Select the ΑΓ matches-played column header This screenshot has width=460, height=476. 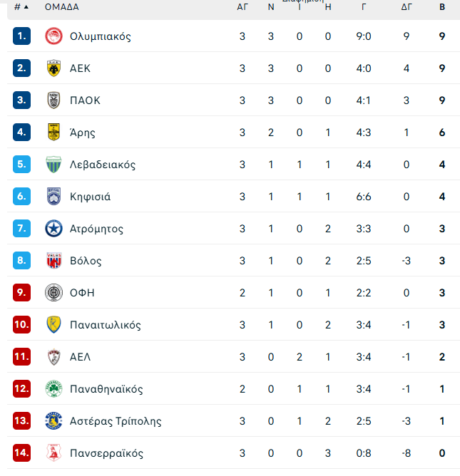tap(242, 6)
